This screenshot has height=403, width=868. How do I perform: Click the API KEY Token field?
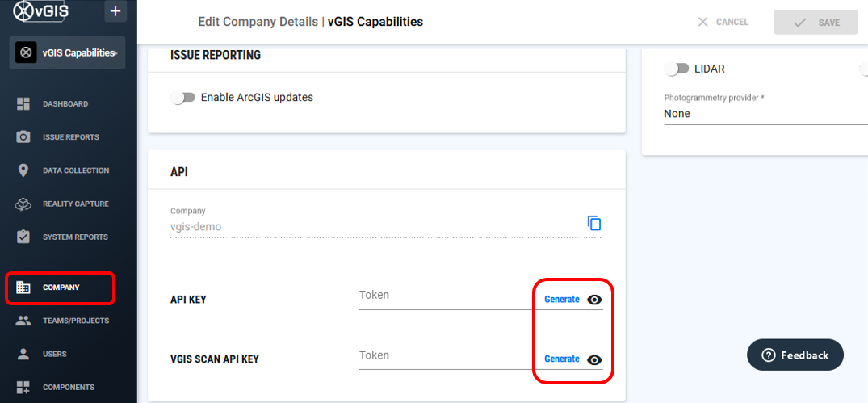click(448, 295)
